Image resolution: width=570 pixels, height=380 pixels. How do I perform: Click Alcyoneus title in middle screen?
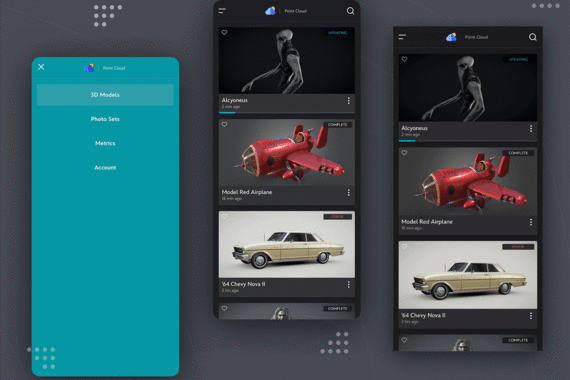235,100
